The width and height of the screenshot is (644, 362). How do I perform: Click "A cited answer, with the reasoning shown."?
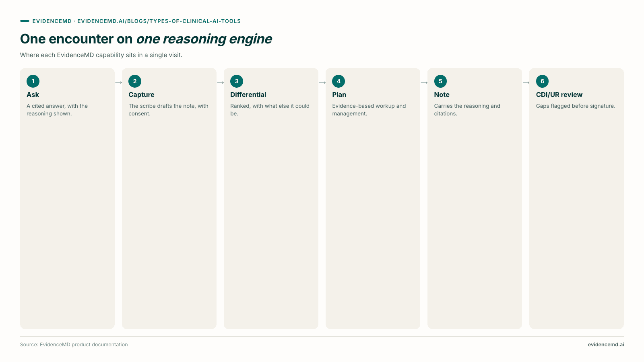point(57,110)
